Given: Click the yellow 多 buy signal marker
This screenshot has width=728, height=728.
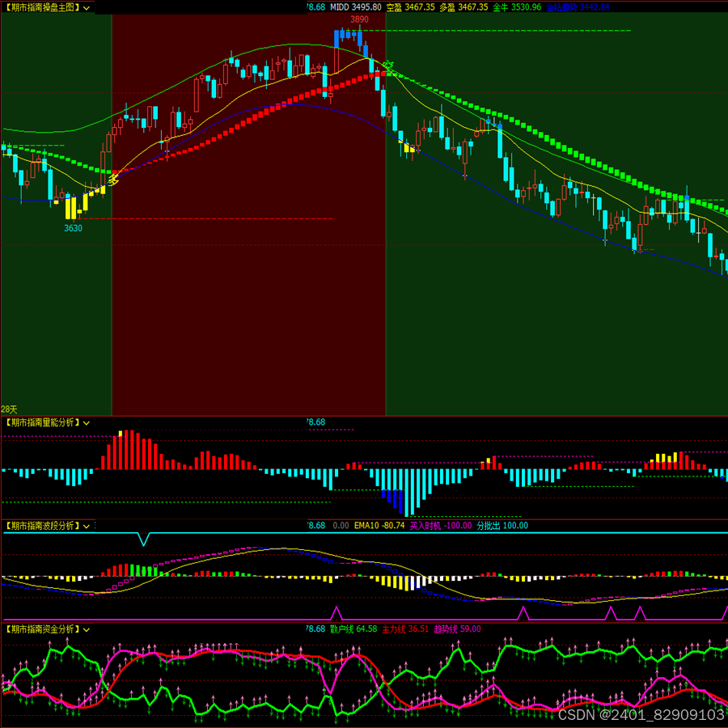Looking at the screenshot, I should pos(113,180).
